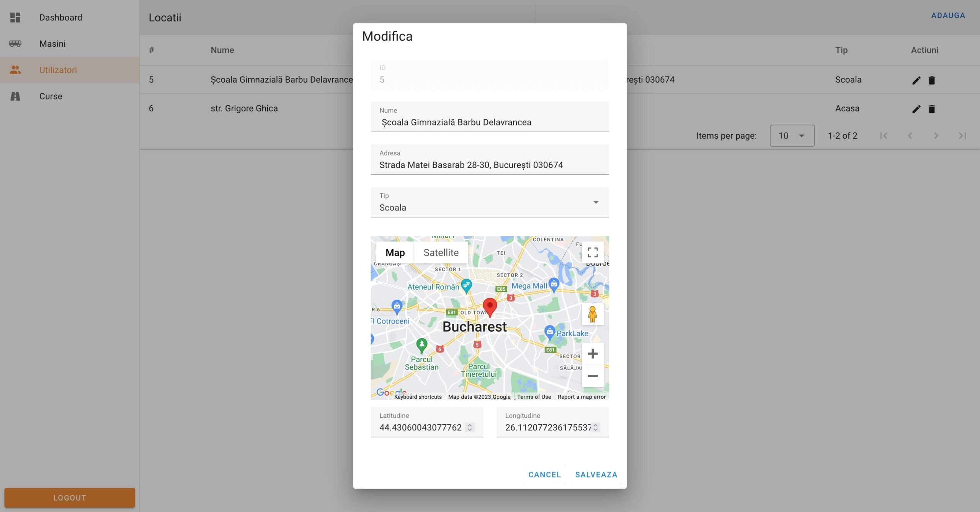Viewport: 980px width, 512px height.
Task: Switch map to Map view
Action: [395, 253]
